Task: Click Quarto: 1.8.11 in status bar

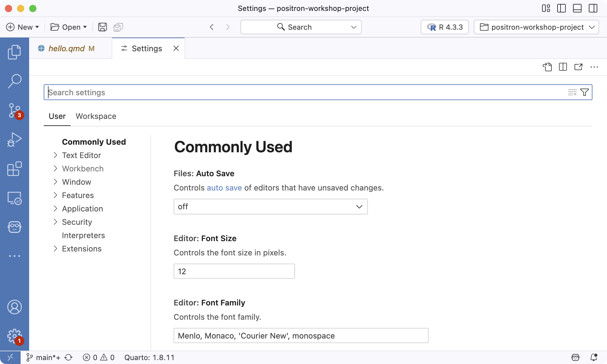Action: pos(149,357)
